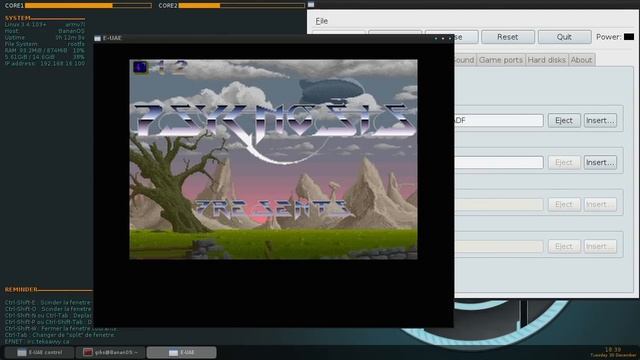Open the File menu in E-UAE control
Viewport: 640px width, 360px height.
321,21
